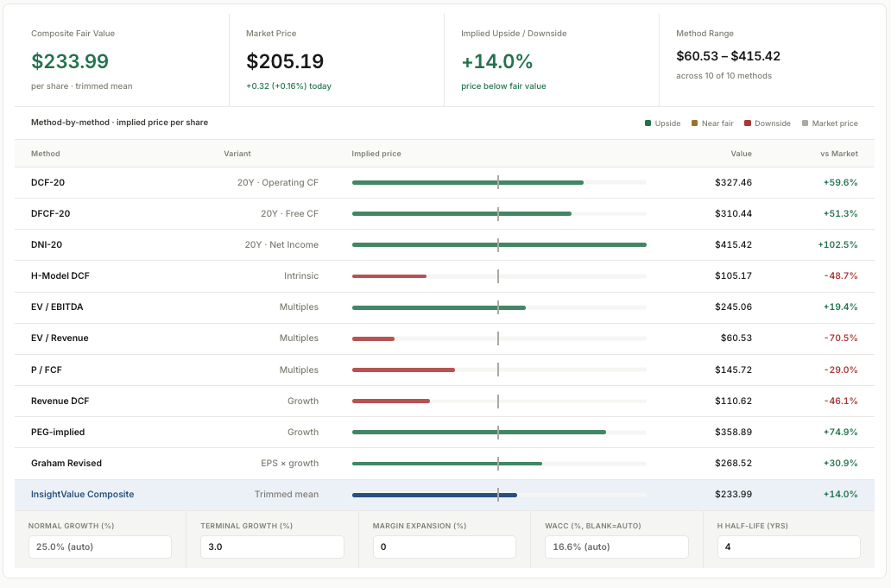Image resolution: width=891 pixels, height=588 pixels.
Task: Click the vs Market column header
Action: coord(838,154)
